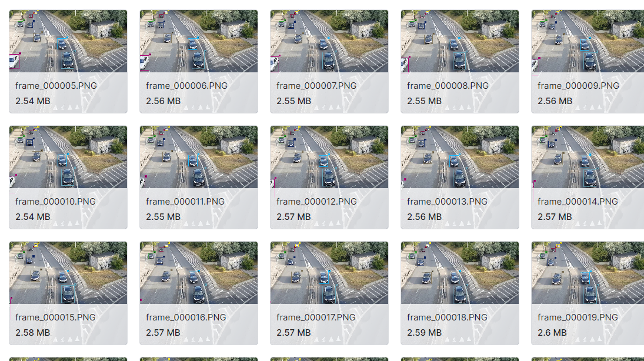Open the frame_000008.PNG image preview
Screen dimensions: 644x361
click(460, 41)
